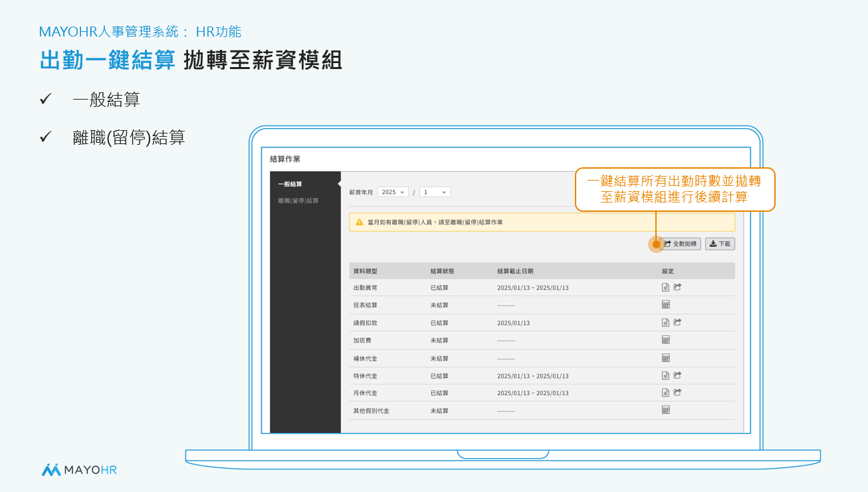The image size is (868, 492).
Task: Click the 班表結算 row label
Action: (366, 305)
